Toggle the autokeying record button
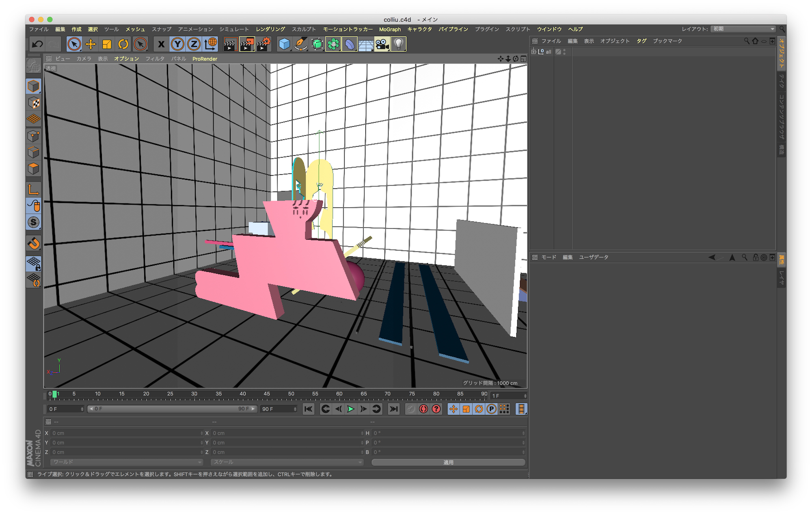The height and width of the screenshot is (515, 812). (x=423, y=409)
